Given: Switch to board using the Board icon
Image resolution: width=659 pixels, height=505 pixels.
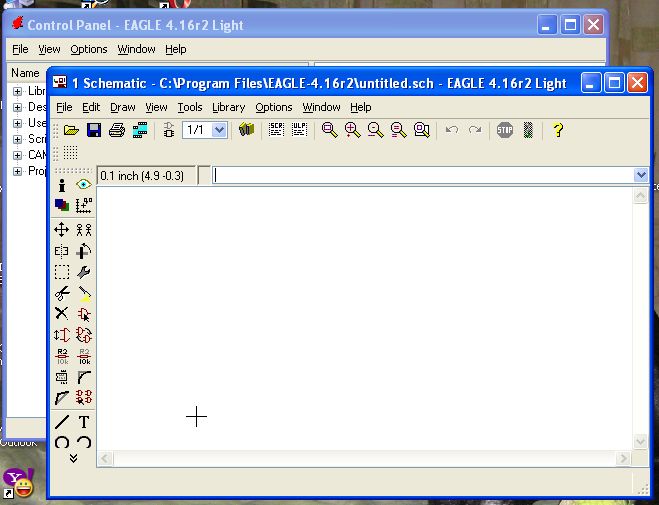Looking at the screenshot, I should (x=169, y=130).
